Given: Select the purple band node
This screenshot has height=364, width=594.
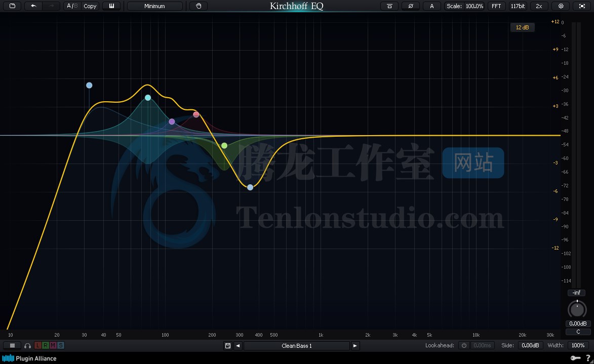Looking at the screenshot, I should click(x=172, y=122).
